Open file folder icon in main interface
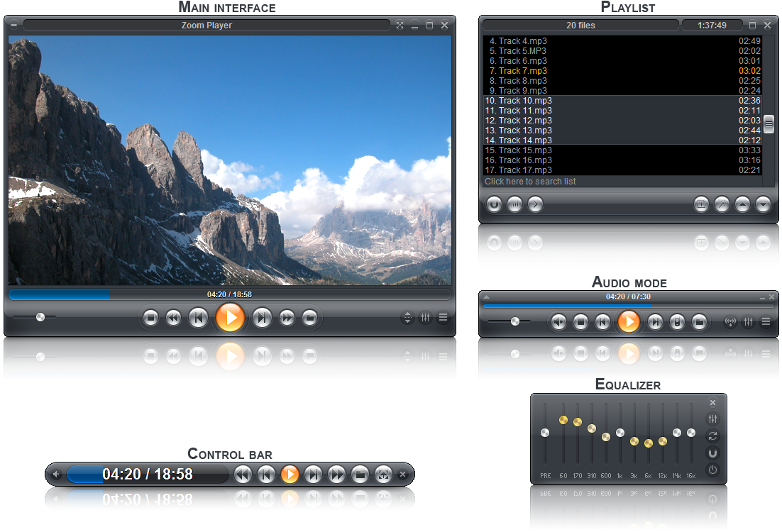 [309, 318]
